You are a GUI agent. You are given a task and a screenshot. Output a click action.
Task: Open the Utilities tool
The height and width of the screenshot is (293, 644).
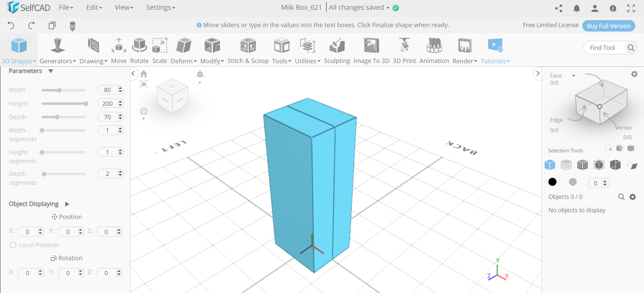pos(308,51)
